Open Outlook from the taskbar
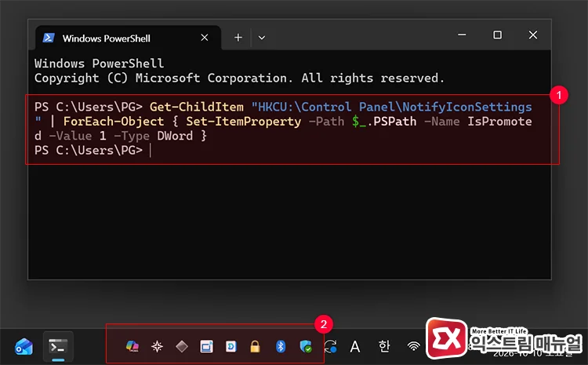Viewport: 588px width, 365px height. pos(24,347)
